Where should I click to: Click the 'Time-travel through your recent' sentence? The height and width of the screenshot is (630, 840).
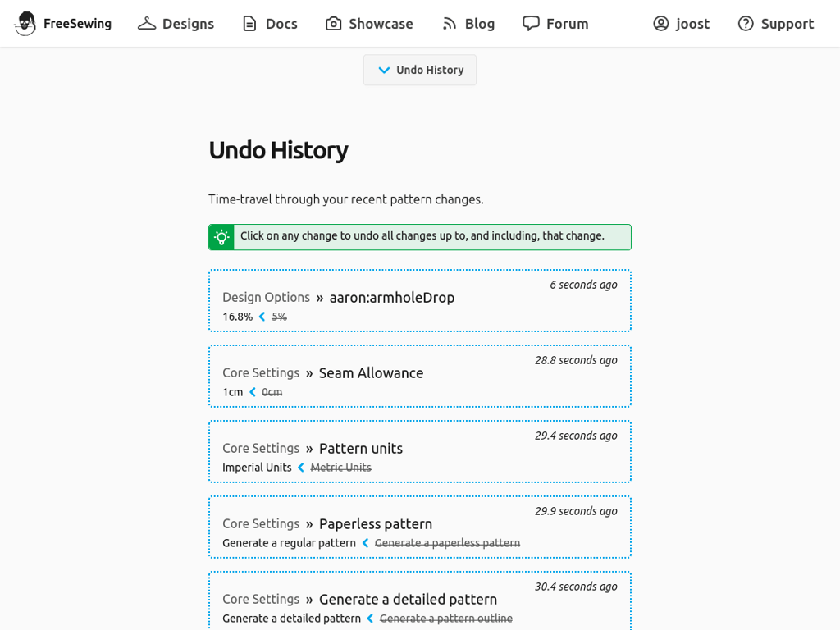tap(346, 199)
